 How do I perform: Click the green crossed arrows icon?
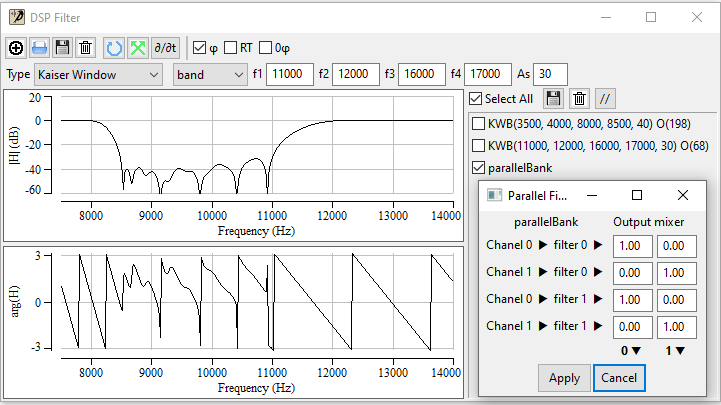[x=138, y=47]
